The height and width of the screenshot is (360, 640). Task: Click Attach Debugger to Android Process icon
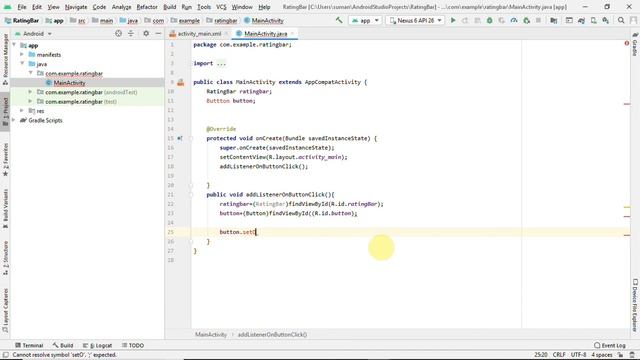click(x=527, y=20)
